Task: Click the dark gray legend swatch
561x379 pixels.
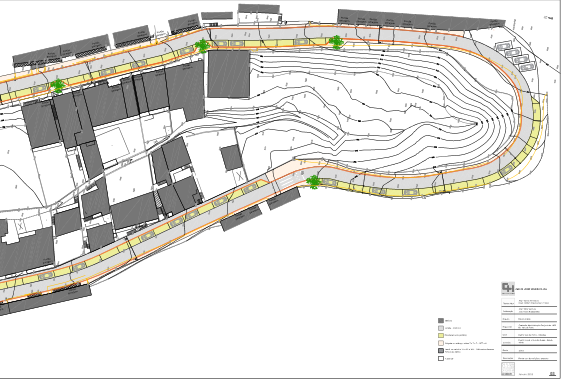Action: pyautogui.click(x=441, y=321)
